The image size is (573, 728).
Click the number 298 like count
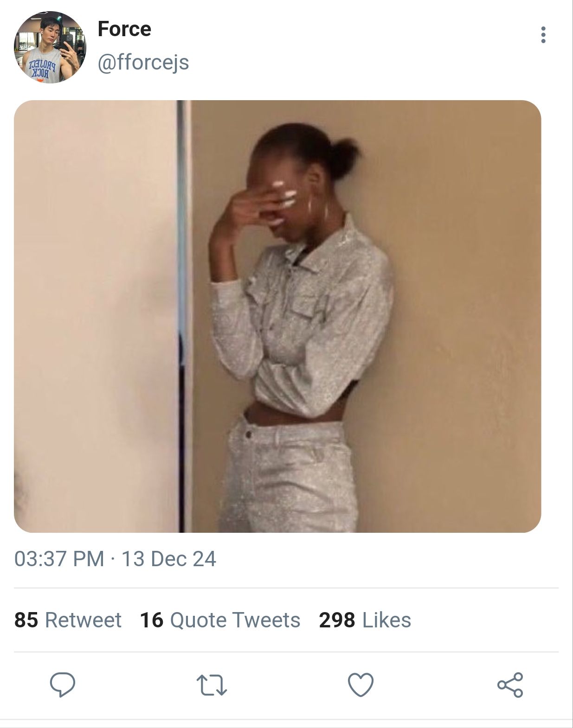coord(337,620)
